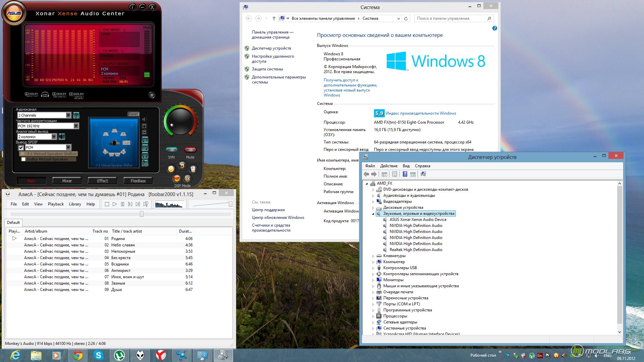This screenshot has width=644, height=362.
Task: Open Центр поддержки link
Action: tap(268, 210)
